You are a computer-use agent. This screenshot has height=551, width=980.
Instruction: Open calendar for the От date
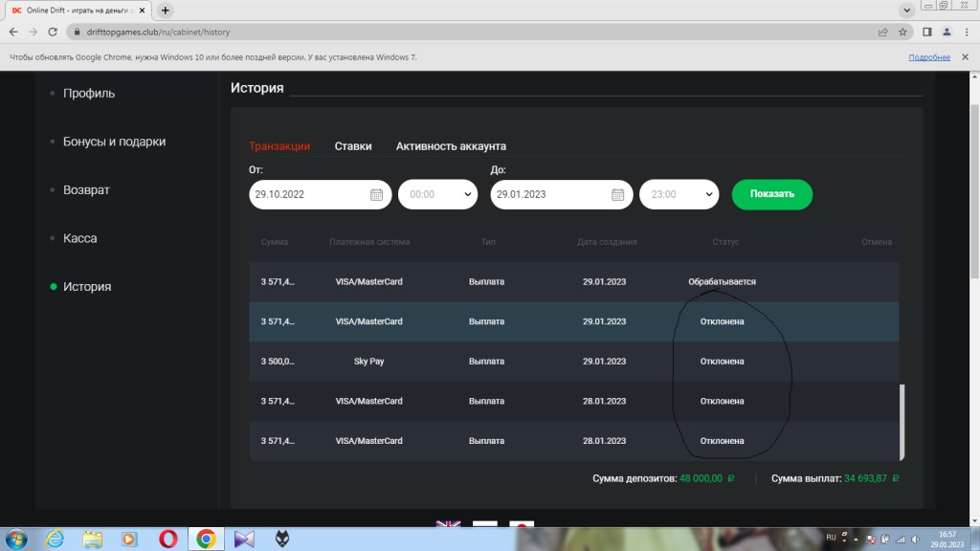(376, 194)
